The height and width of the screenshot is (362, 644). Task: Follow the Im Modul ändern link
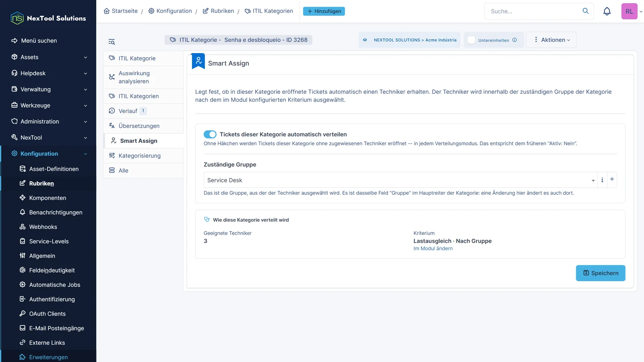click(x=433, y=249)
